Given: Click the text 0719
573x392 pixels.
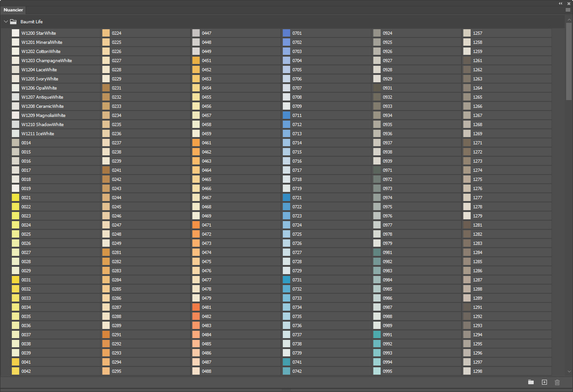Looking at the screenshot, I should point(297,188).
